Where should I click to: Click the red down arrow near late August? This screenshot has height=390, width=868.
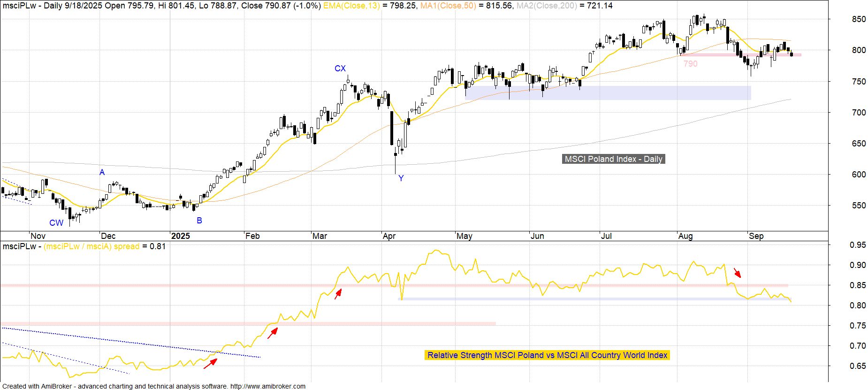[x=738, y=273]
